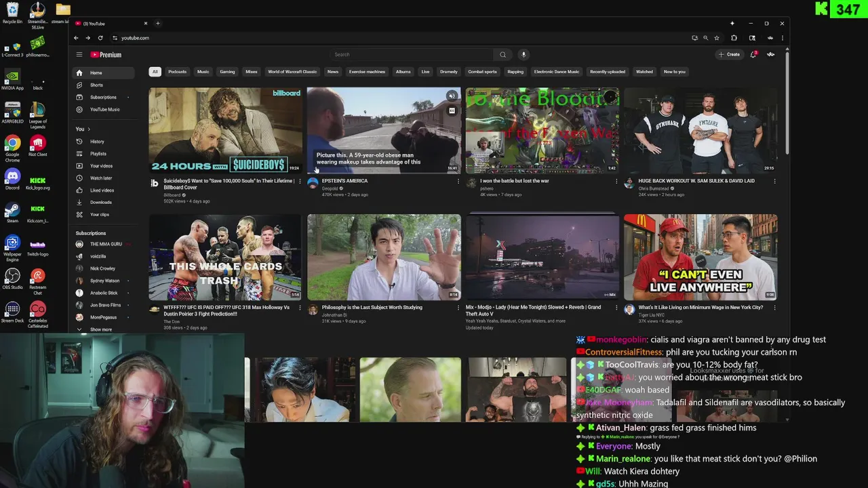Viewport: 868px width, 488px height.
Task: Open Jon Bravo Films channel
Action: (x=102, y=305)
